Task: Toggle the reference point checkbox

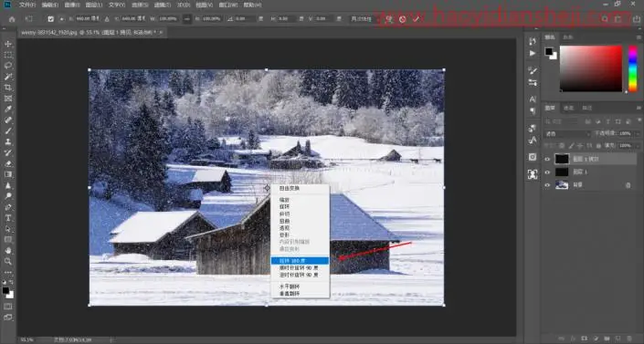Action: (50, 19)
